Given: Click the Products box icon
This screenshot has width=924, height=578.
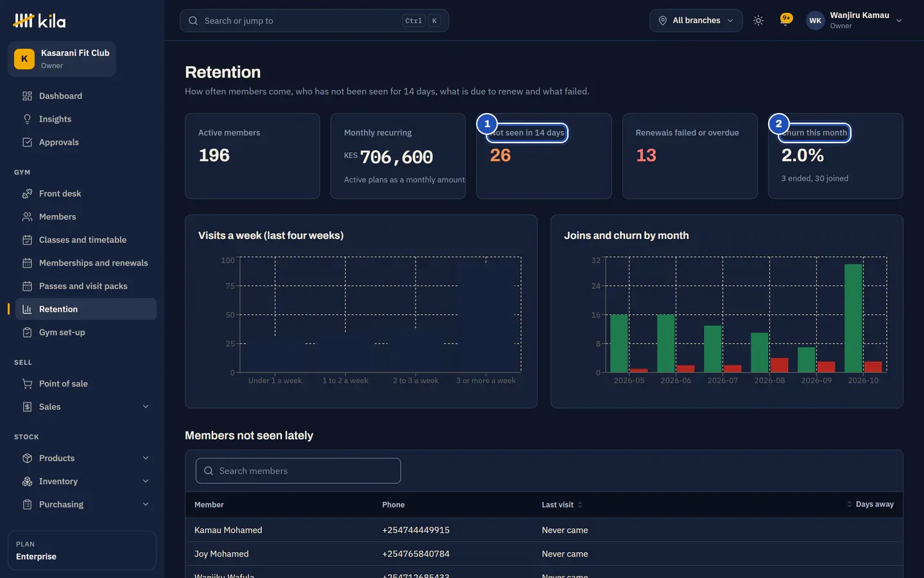Looking at the screenshot, I should tap(27, 459).
